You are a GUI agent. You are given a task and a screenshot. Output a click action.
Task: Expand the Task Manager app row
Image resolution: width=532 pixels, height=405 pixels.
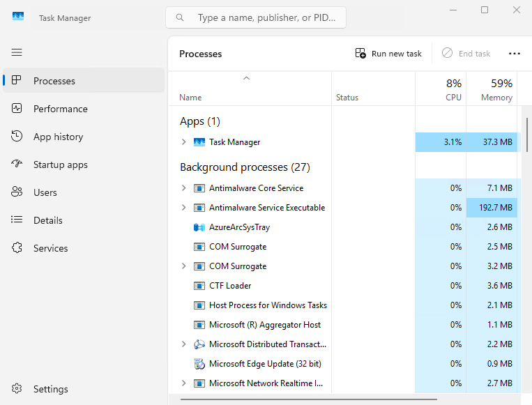coord(183,142)
